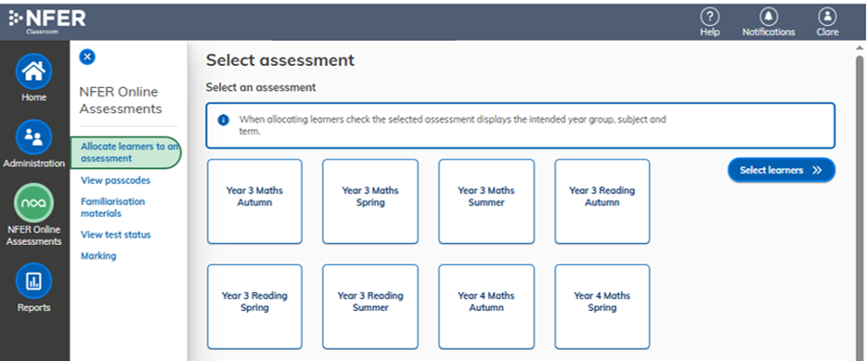Open the Home sidebar icon

(33, 71)
